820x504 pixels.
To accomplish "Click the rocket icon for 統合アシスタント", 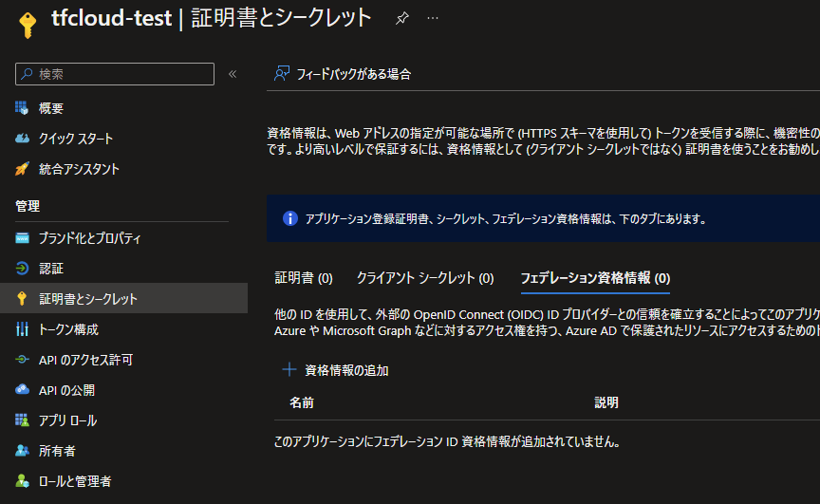I will tap(22, 169).
